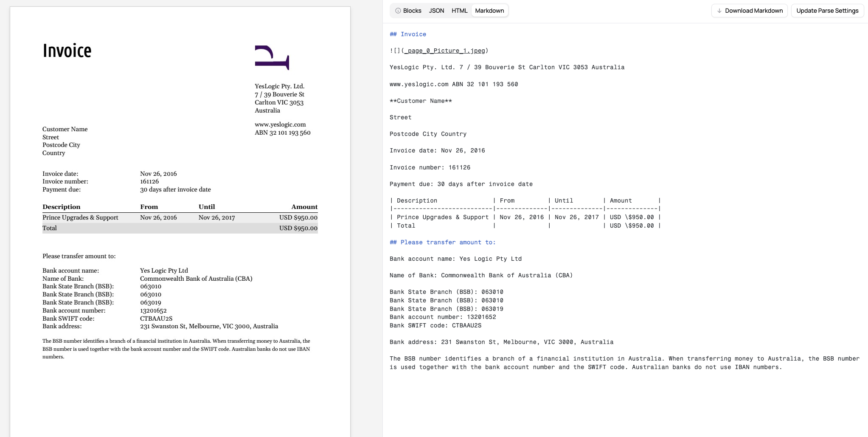Image resolution: width=868 pixels, height=437 pixels.
Task: Click 'Bank account name: Yes Logic Pty Ltd' in markdown
Action: (455, 259)
